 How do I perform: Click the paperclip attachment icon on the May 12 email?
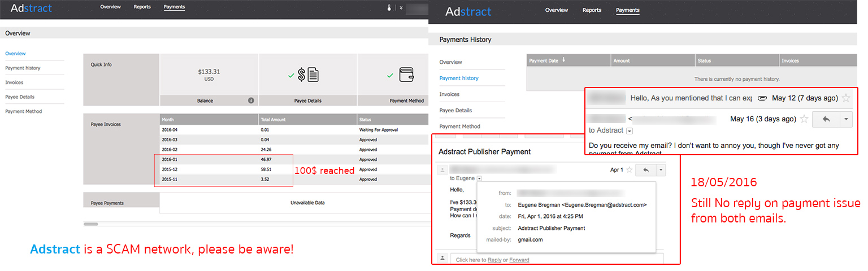click(x=762, y=98)
